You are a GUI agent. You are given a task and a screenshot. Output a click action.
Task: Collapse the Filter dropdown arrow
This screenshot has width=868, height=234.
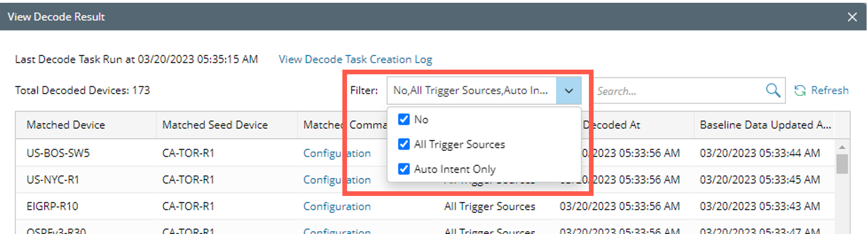pyautogui.click(x=568, y=91)
